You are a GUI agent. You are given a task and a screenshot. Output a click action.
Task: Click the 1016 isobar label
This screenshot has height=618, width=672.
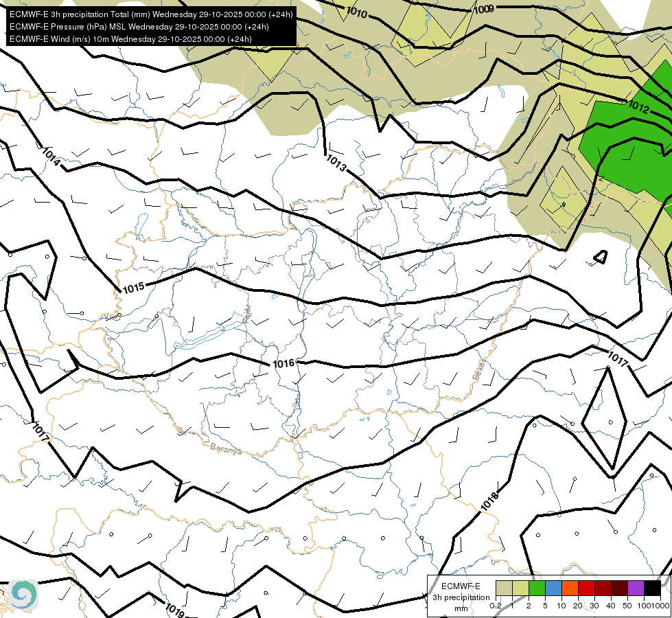283,364
